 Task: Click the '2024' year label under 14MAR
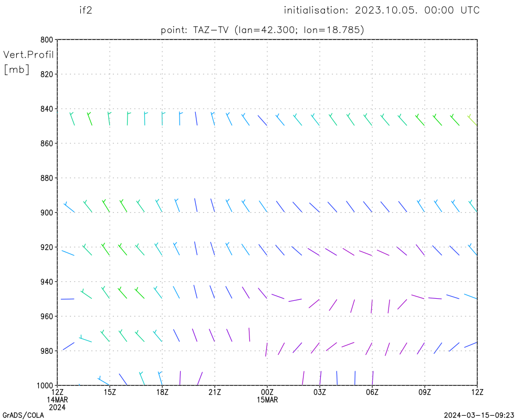point(57,407)
